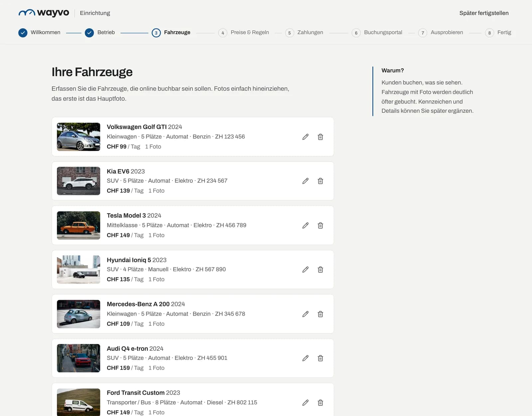Return to the Betrieb step
532x416 pixels.
coord(100,33)
